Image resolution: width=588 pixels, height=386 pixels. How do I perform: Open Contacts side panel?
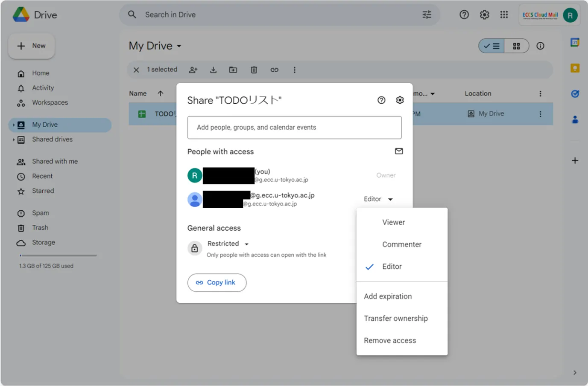pos(575,119)
